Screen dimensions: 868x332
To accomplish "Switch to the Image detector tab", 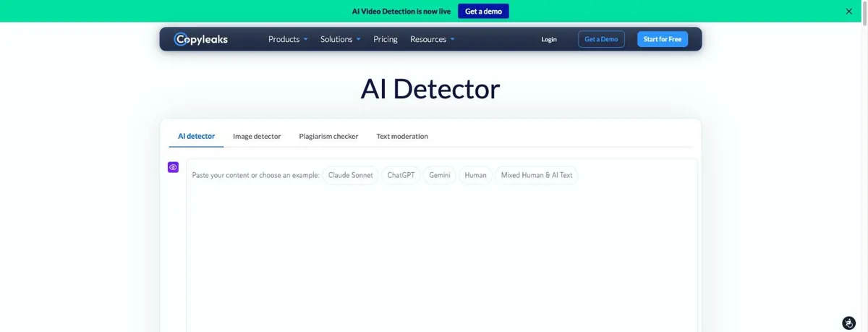I will 257,136.
